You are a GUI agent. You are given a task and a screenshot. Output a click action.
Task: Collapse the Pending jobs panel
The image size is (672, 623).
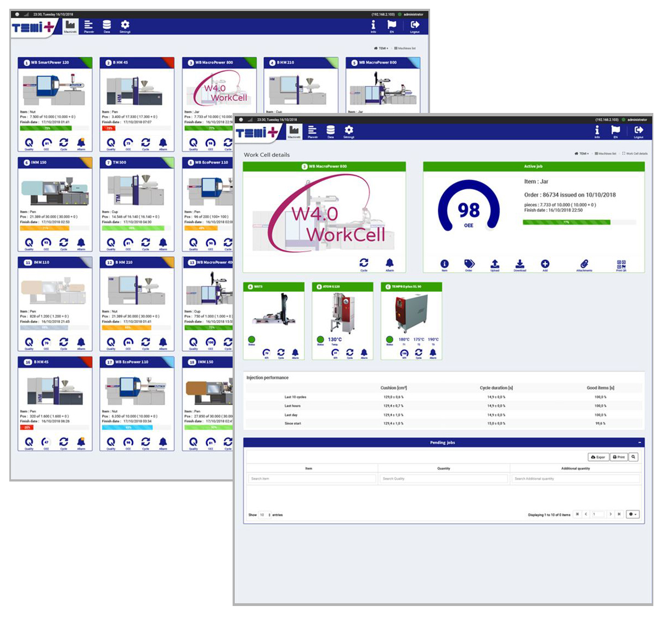(x=640, y=443)
